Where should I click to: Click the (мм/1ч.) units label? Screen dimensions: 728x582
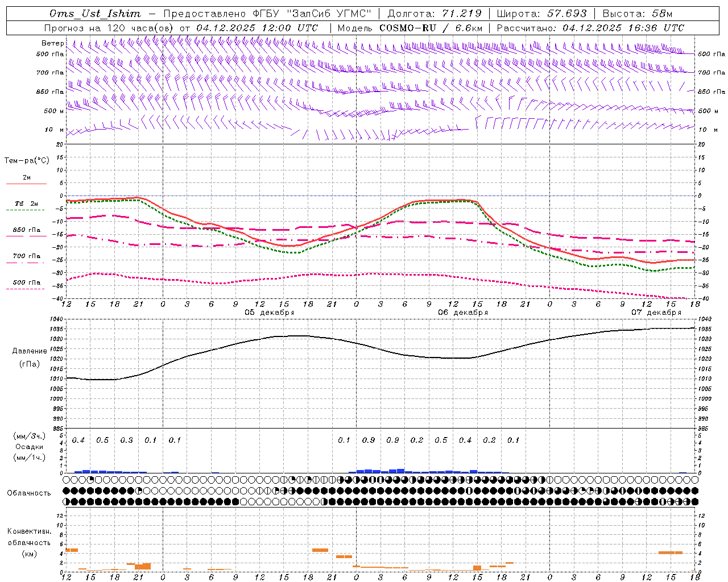[x=29, y=457]
